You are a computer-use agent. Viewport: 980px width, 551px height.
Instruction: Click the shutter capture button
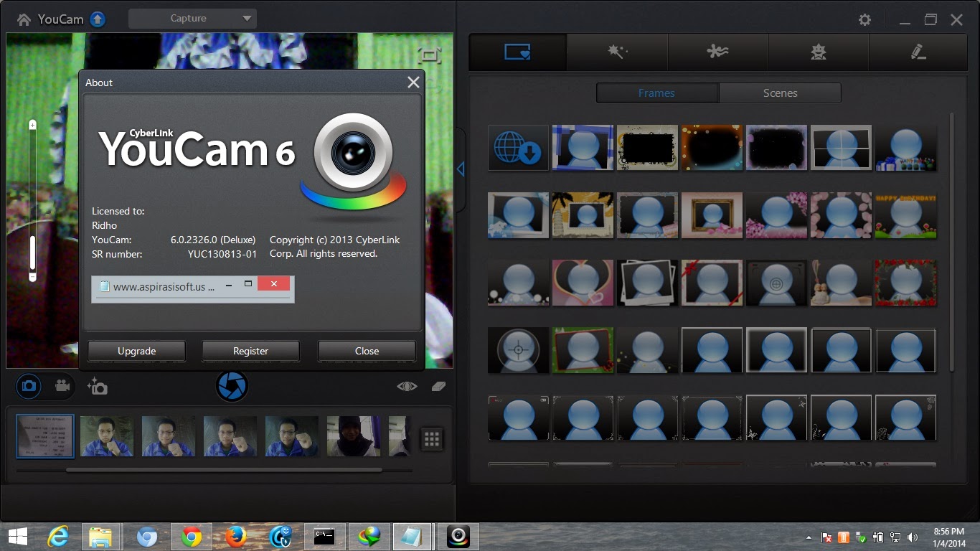point(232,386)
